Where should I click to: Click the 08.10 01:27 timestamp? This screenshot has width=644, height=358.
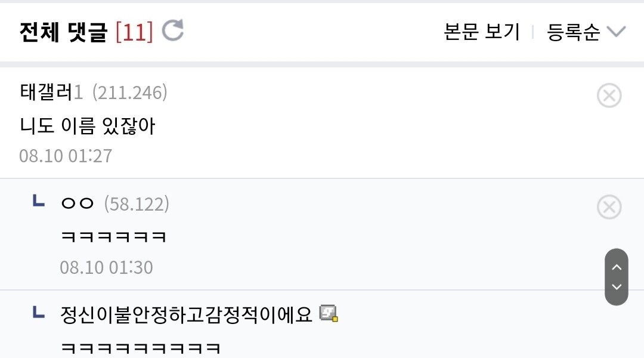tap(66, 156)
